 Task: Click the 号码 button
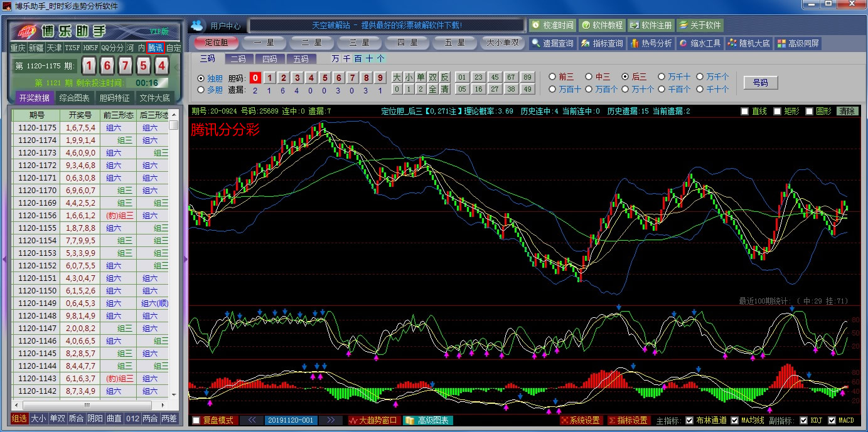click(760, 83)
